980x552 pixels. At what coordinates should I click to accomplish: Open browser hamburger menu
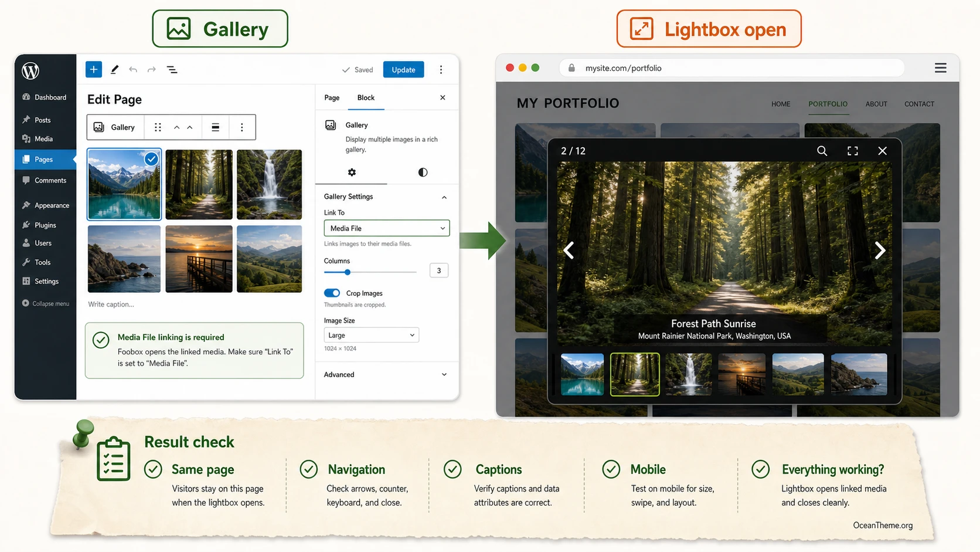pyautogui.click(x=940, y=68)
